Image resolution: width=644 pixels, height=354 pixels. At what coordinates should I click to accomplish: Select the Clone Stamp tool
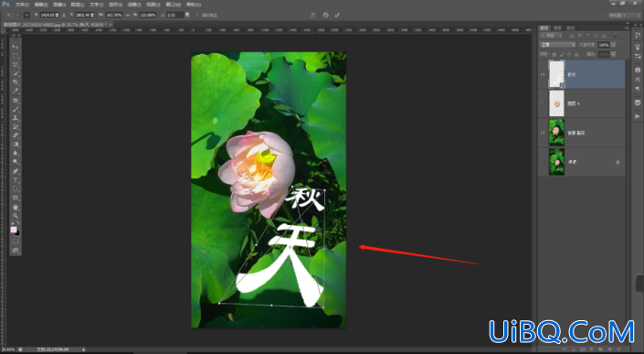(16, 118)
